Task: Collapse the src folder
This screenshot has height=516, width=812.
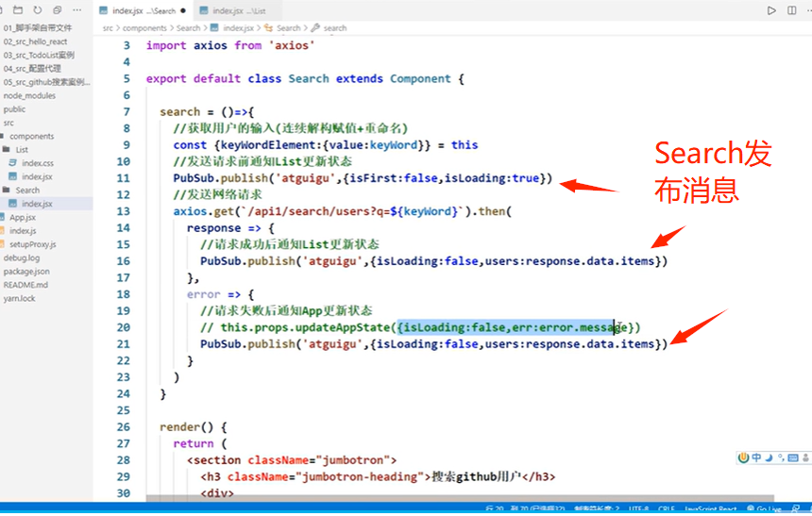Action: tap(8, 123)
